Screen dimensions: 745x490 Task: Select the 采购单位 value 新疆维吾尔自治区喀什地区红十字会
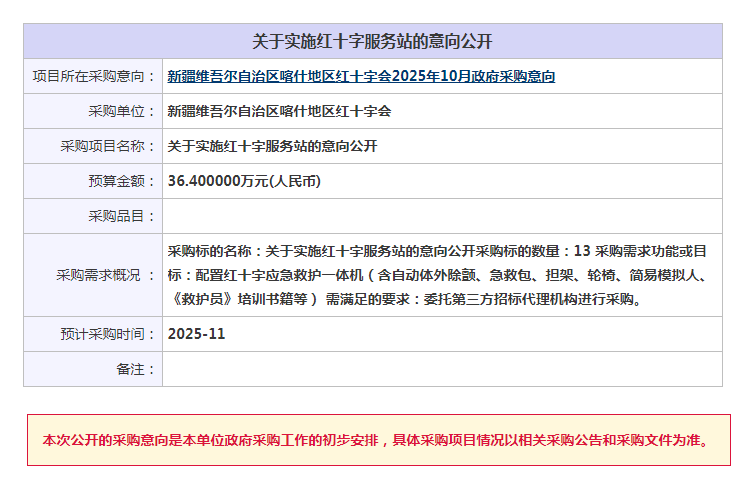coord(279,111)
